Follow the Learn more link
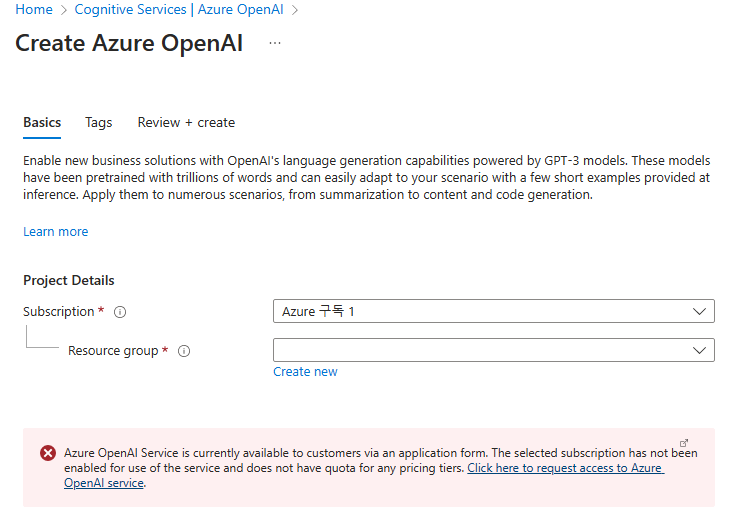This screenshot has width=742, height=518. (55, 232)
